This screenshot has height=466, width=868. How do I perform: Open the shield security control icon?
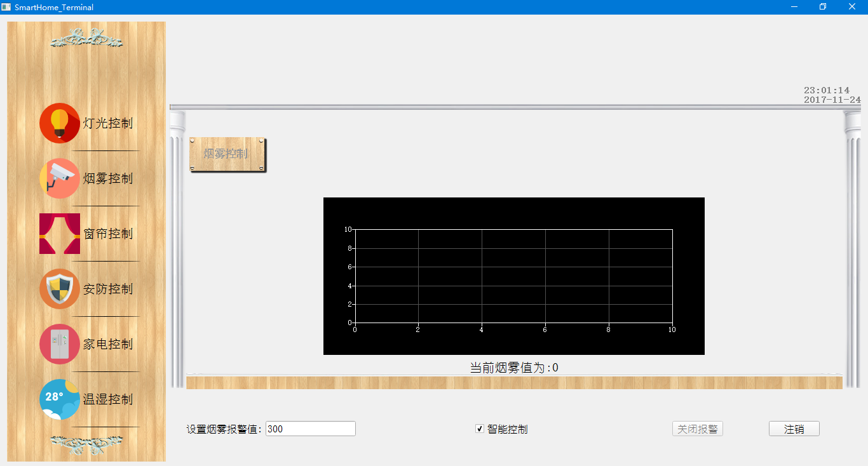(x=59, y=289)
